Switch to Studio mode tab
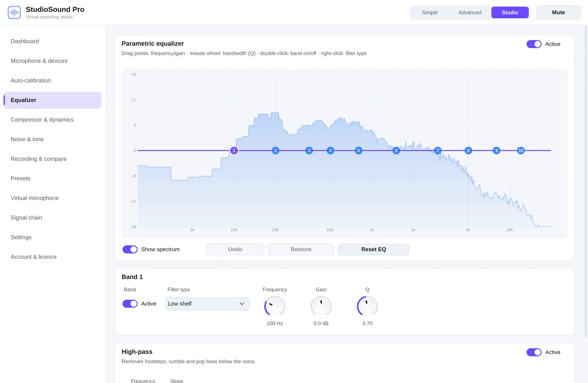 coord(510,12)
